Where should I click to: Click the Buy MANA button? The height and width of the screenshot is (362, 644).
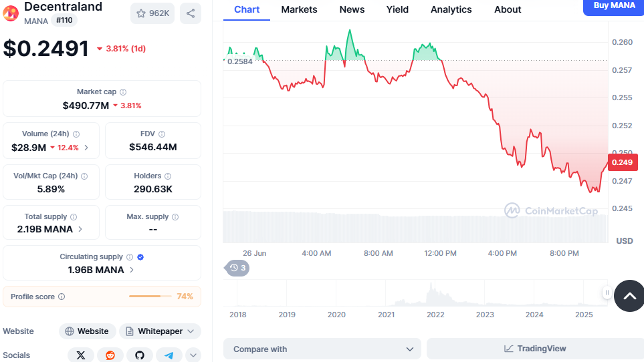[614, 7]
